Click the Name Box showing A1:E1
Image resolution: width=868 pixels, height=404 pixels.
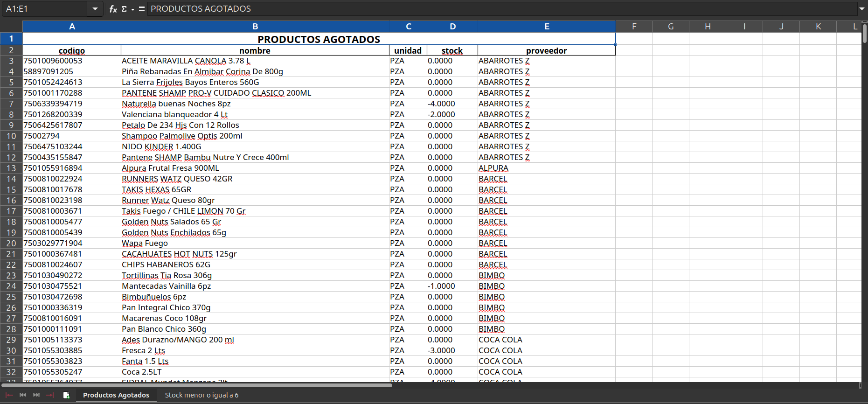(x=45, y=9)
